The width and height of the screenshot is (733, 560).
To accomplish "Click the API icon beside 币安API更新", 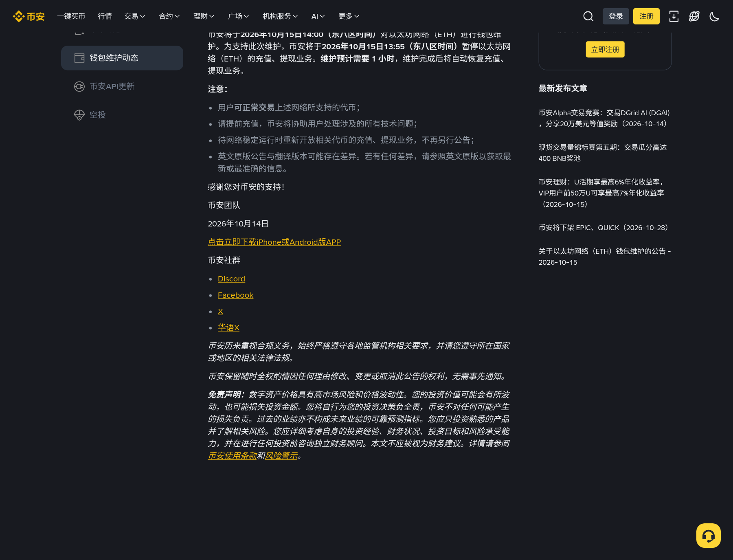I will (79, 86).
